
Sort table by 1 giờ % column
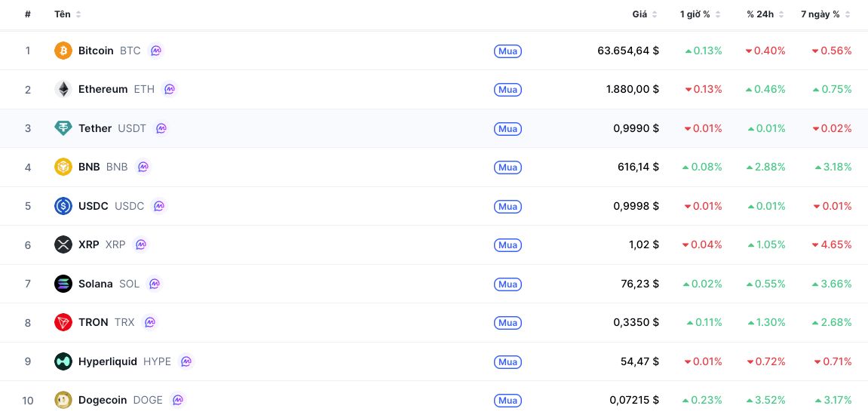coord(701,14)
